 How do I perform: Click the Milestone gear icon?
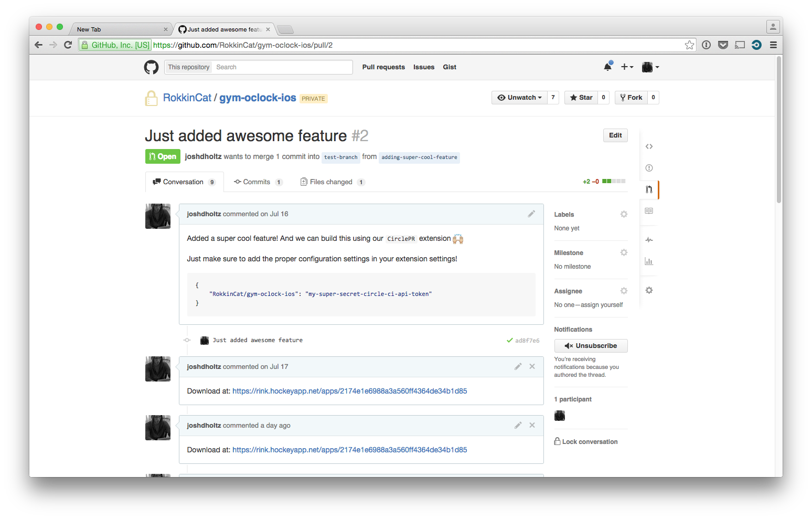pyautogui.click(x=624, y=252)
